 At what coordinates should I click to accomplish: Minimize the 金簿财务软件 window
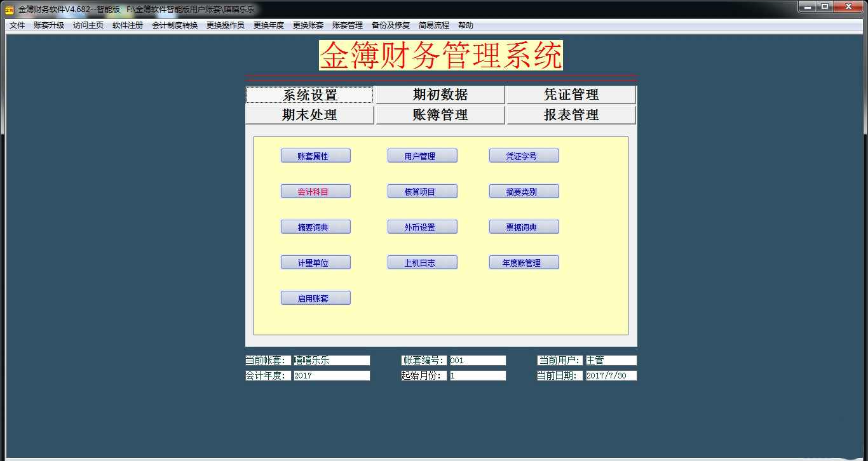(x=807, y=7)
